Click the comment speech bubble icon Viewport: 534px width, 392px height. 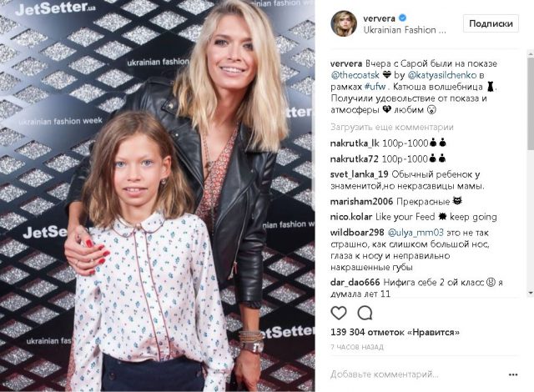point(365,313)
